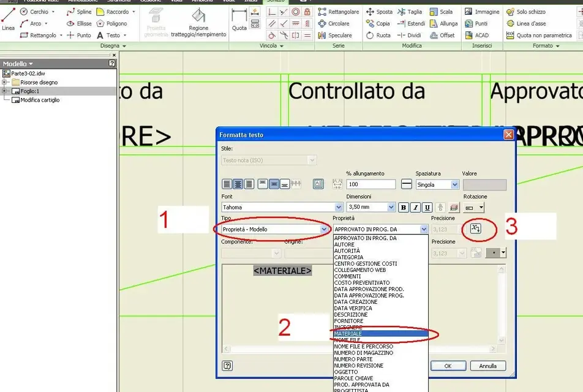Select the Ruota rotate tool

(x=378, y=36)
